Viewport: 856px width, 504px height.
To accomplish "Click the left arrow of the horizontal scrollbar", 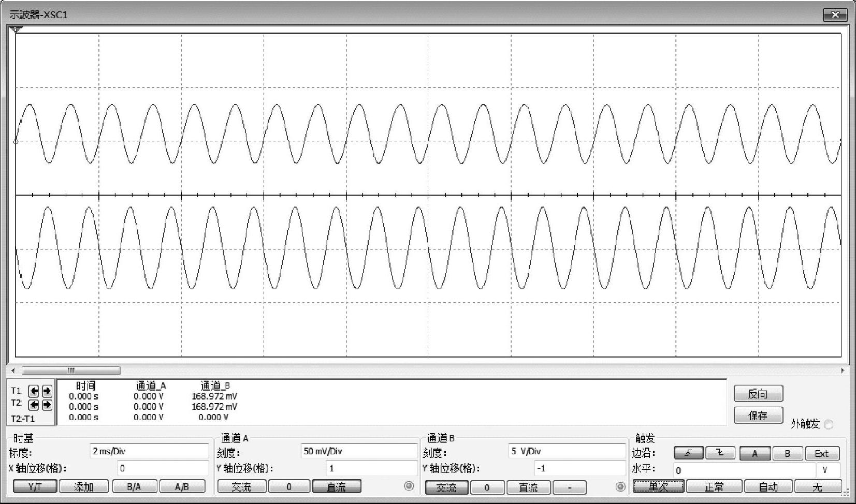I will click(x=13, y=370).
